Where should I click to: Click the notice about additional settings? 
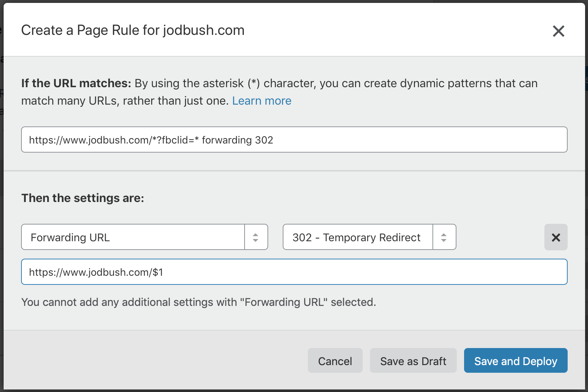tap(198, 302)
